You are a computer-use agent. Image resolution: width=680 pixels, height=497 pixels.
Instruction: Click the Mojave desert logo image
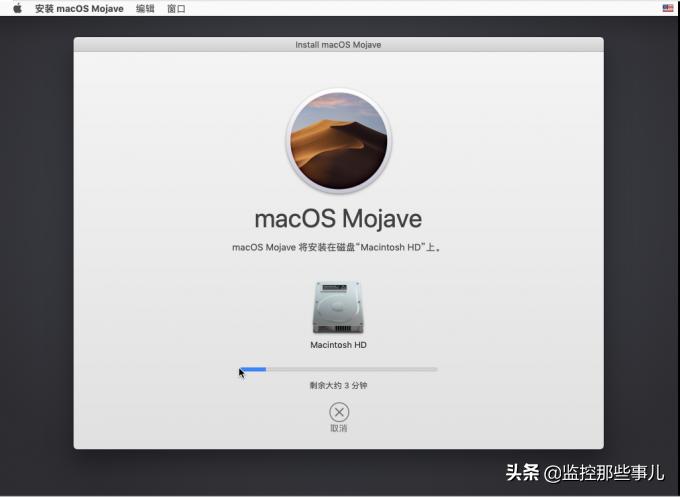point(339,141)
